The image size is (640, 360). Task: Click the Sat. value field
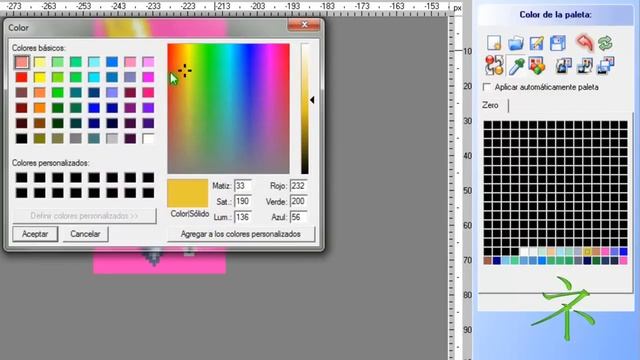click(242, 201)
